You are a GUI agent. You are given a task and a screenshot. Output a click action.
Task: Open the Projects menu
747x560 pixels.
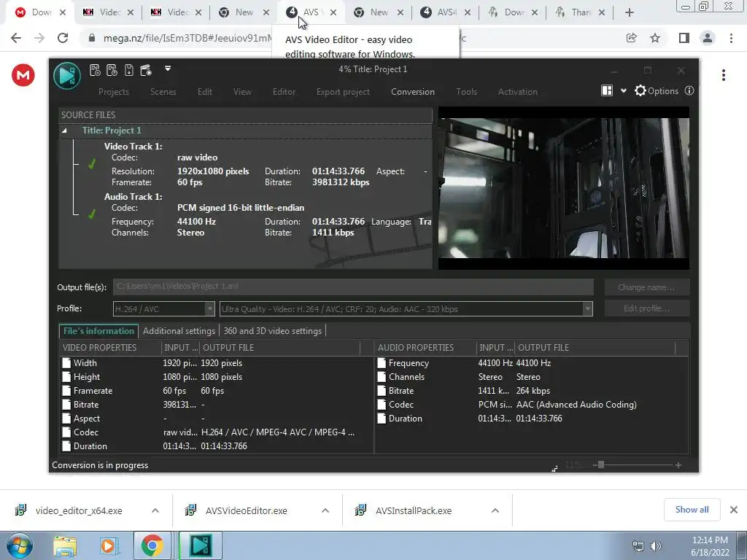pos(113,92)
